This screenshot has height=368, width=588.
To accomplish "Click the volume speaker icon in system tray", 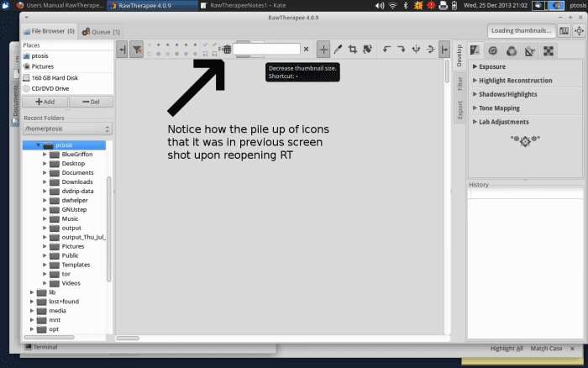I will [380, 6].
